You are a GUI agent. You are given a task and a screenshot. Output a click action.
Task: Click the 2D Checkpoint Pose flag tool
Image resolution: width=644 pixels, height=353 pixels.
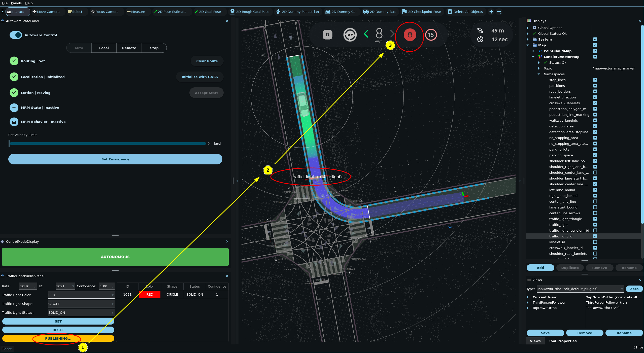coord(421,12)
